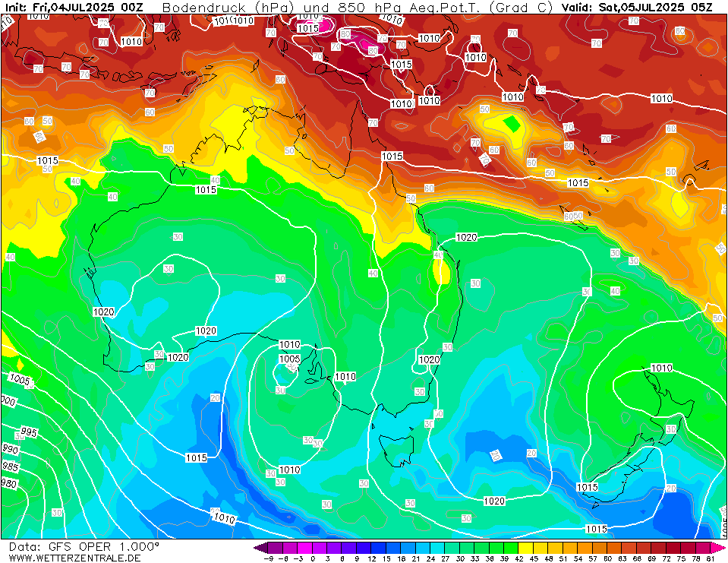Select the light blue legend swatch between 18 and 21

click(x=408, y=547)
